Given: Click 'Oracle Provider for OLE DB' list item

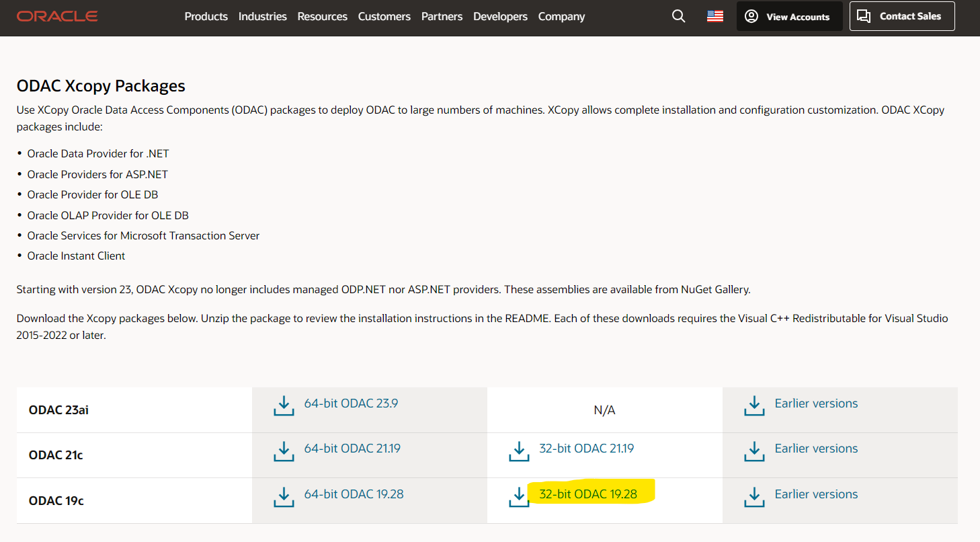Looking at the screenshot, I should click(x=93, y=194).
